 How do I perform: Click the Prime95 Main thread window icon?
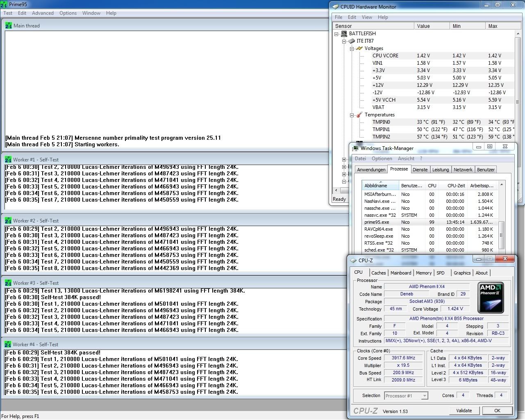coord(9,25)
